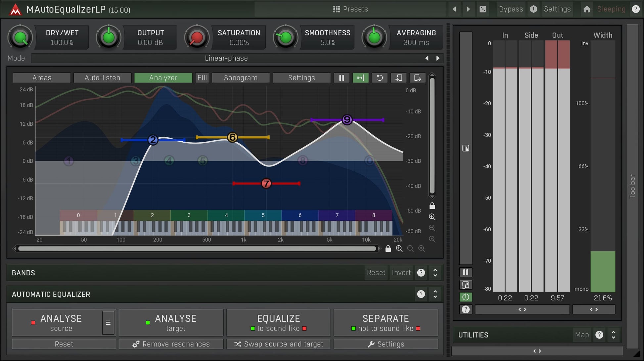Open the Presets browser
644x361 pixels.
point(351,9)
